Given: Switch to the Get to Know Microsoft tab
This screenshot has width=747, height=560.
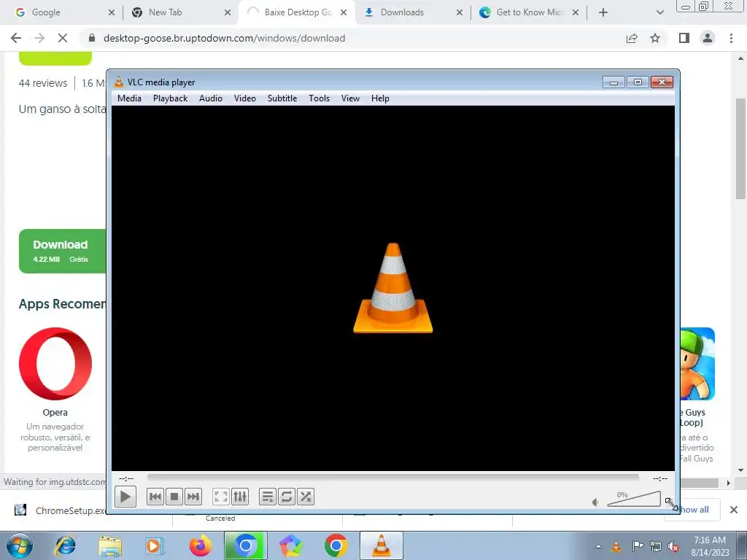Looking at the screenshot, I should coord(529,12).
